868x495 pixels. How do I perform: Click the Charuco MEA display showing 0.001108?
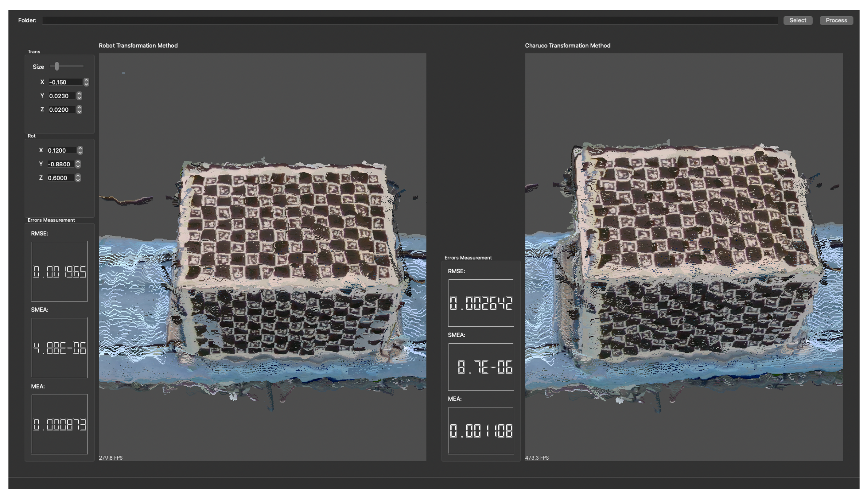[481, 430]
